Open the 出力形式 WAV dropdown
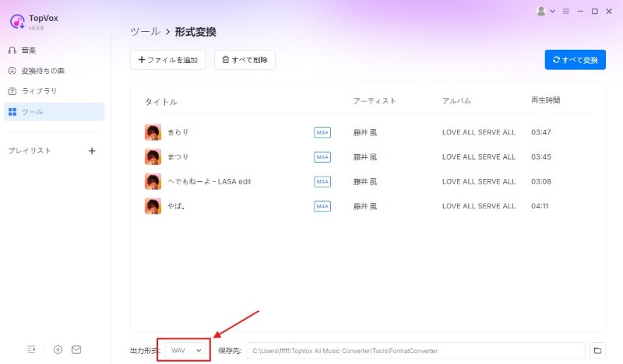623x364 pixels. pyautogui.click(x=185, y=351)
